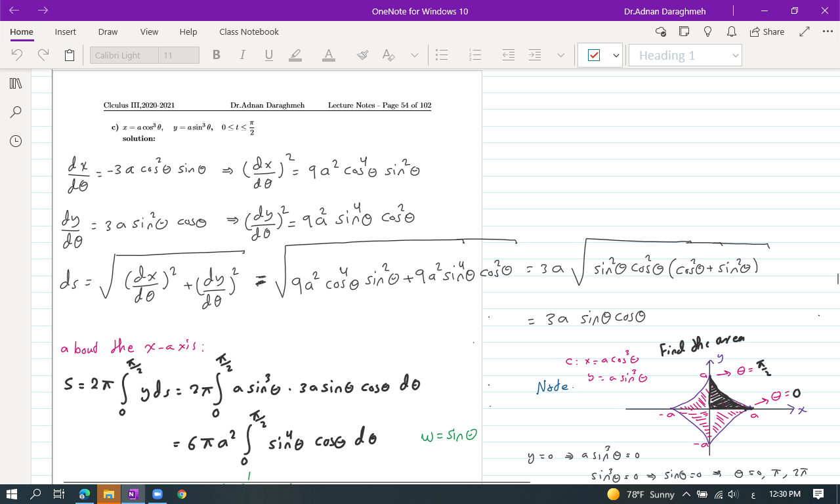Open the Heading 1 styles dropdown

point(685,56)
